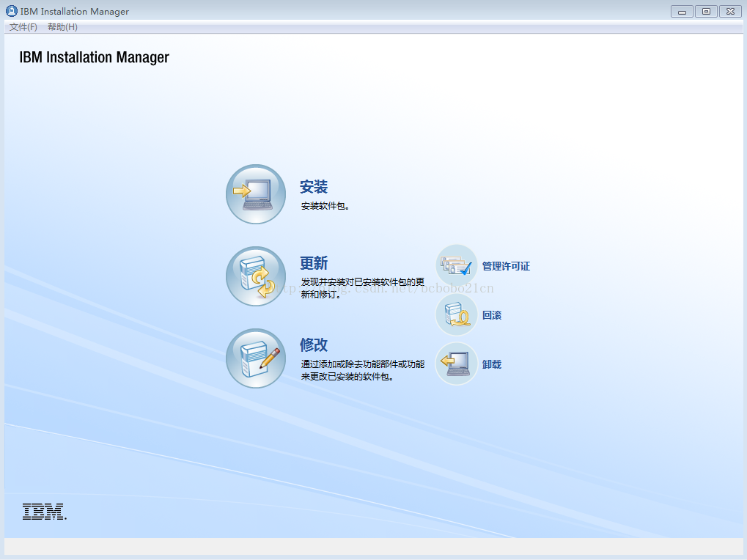
Task: Select the 安装 heading link
Action: 314,187
